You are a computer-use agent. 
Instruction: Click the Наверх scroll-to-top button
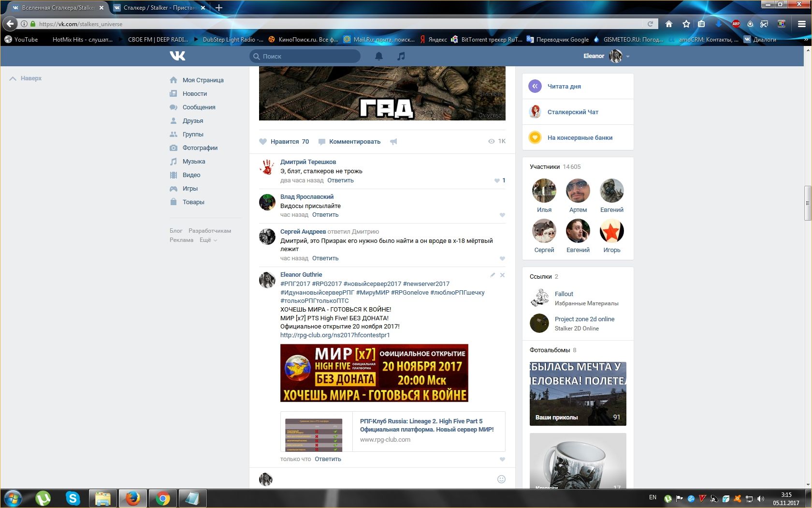26,78
